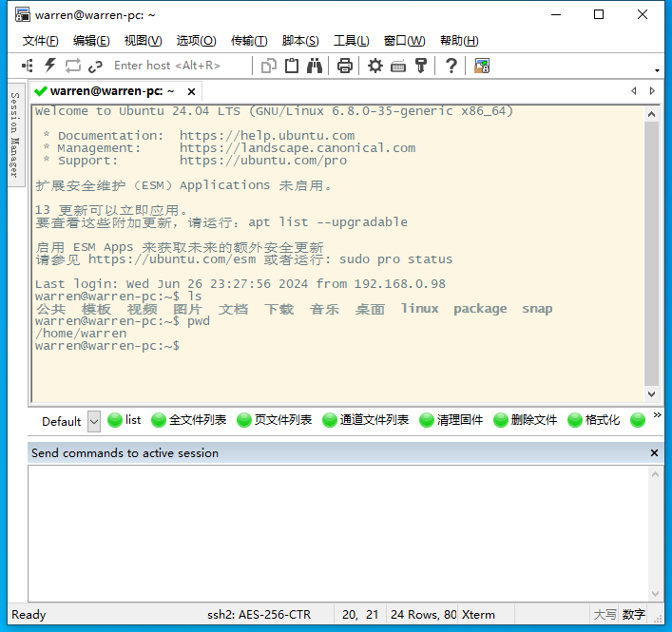
Task: Click the 清理固件 button
Action: click(x=451, y=420)
